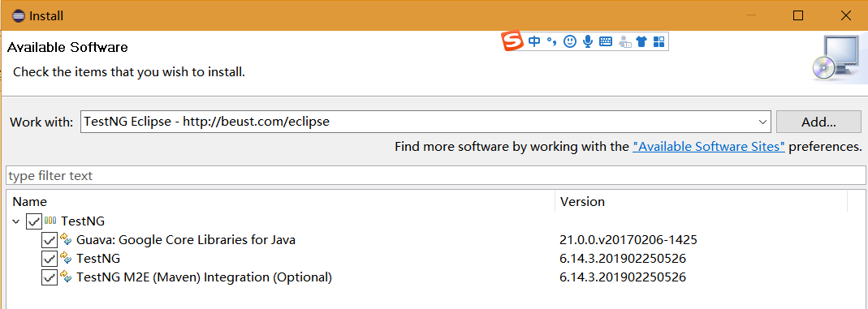Click the Sogou input method logo
Viewport: 868px width, 309px height.
[512, 41]
